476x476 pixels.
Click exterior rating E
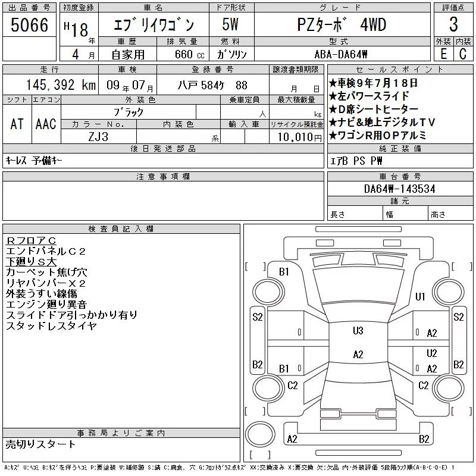[x=443, y=54]
